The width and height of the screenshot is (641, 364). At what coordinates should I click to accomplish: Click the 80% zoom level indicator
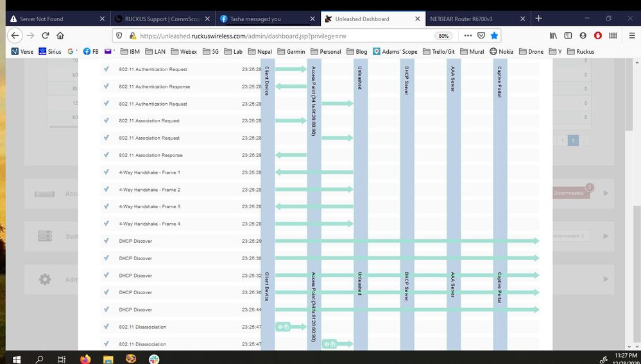tap(443, 36)
